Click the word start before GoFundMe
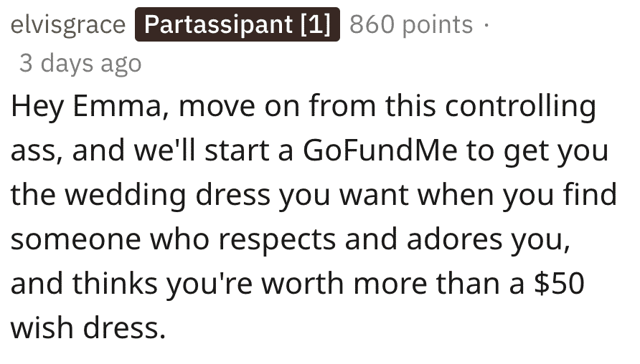This screenshot has width=640, height=364. click(236, 150)
